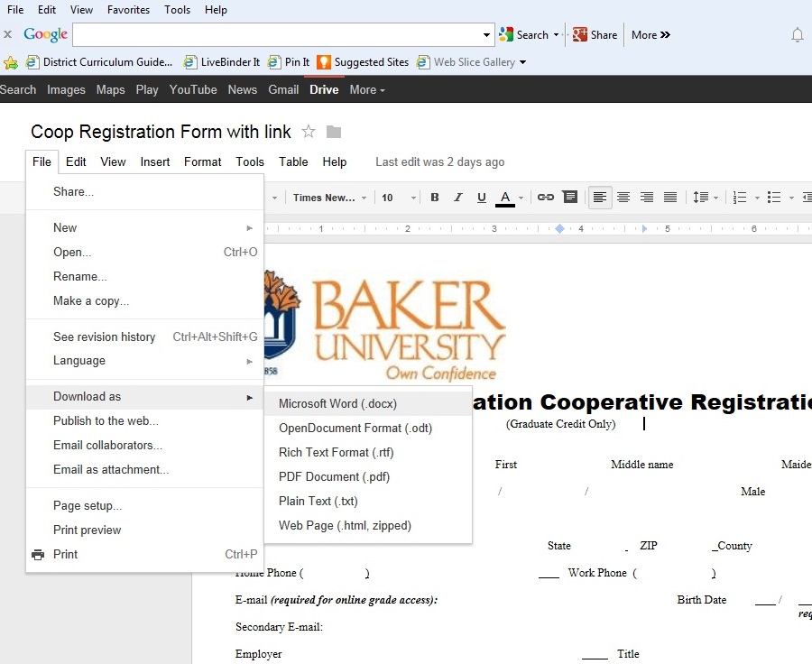Viewport: 812px width, 664px height.
Task: Move document using the folder icon
Action: click(334, 132)
